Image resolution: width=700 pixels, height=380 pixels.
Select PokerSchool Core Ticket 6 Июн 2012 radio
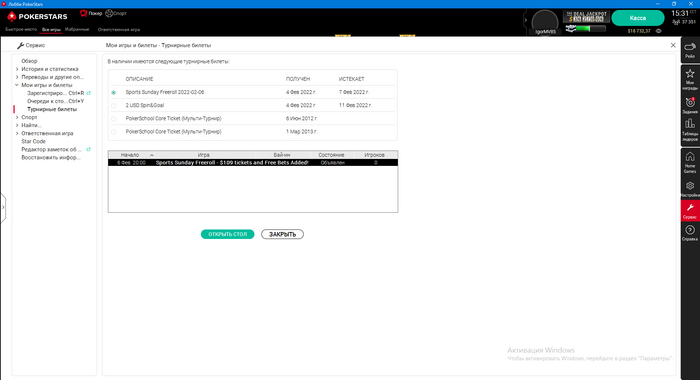pos(113,119)
